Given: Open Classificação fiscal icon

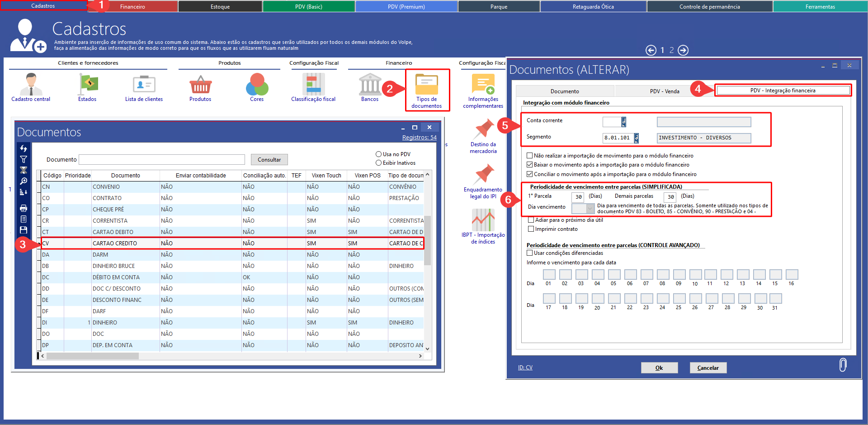Looking at the screenshot, I should tap(313, 84).
